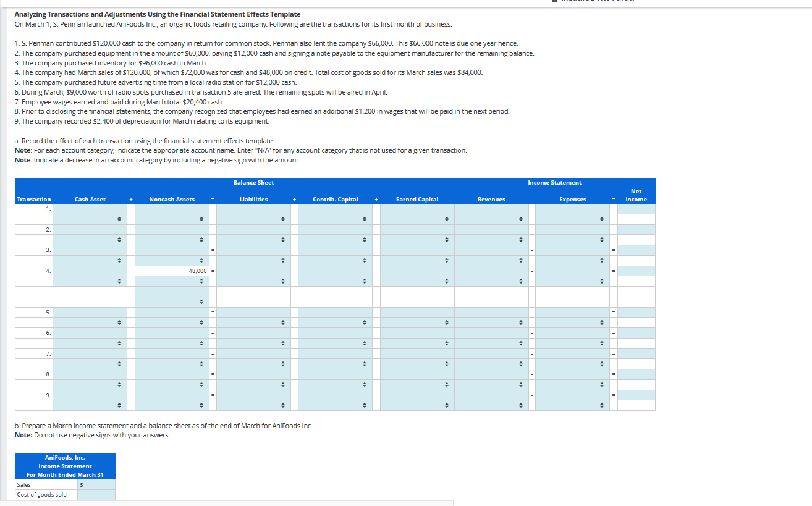Open the Liabilities account selector for transaction 8
Viewport: 812px width, 506px height.
pyautogui.click(x=283, y=384)
